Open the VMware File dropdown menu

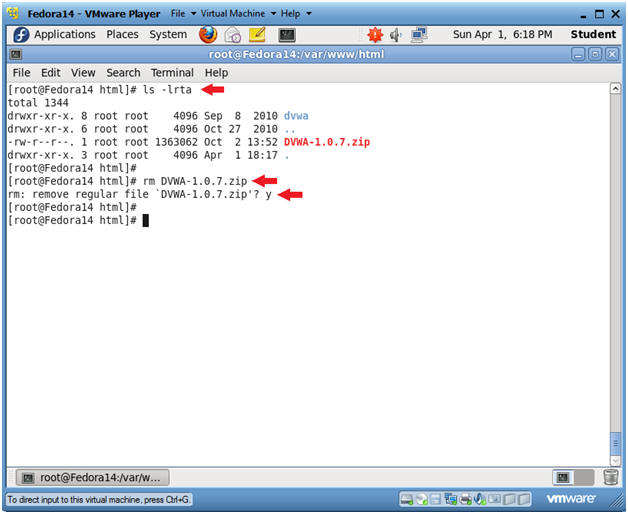[183, 14]
